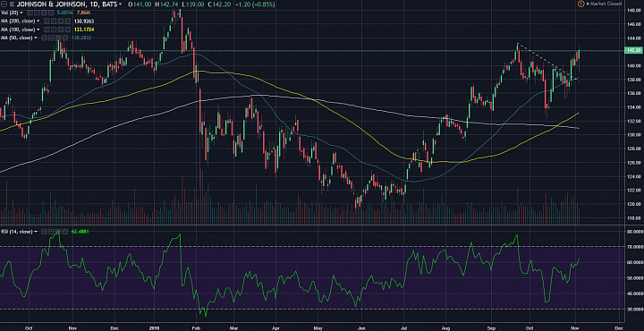Screen dimensions: 644x331
Task: Click the JOHNSON & JOHNSON, 1D, BATS title
Action: (66, 4)
